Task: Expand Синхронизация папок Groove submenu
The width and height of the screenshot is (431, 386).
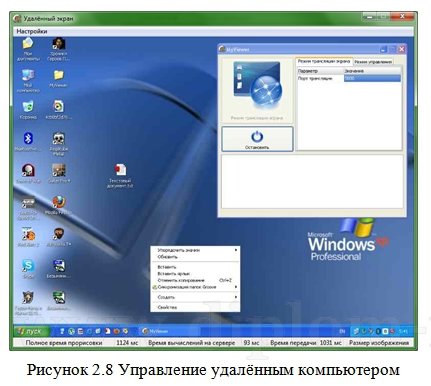Action: [195, 287]
